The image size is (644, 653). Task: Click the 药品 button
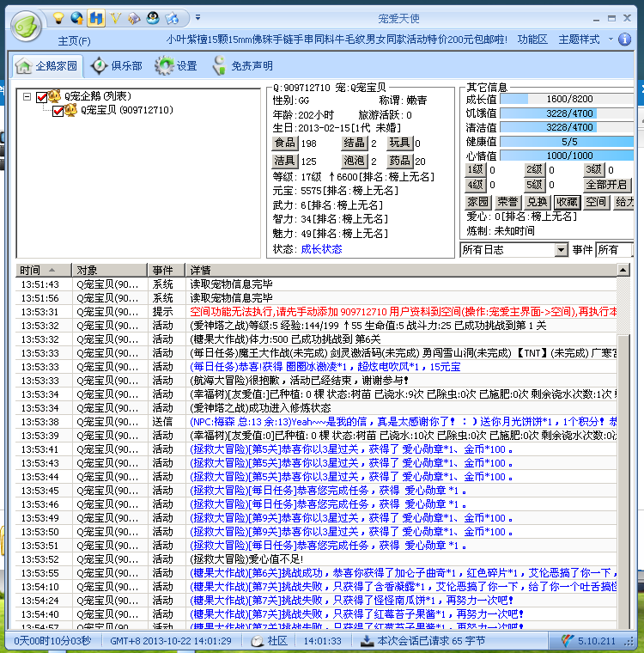tap(399, 161)
